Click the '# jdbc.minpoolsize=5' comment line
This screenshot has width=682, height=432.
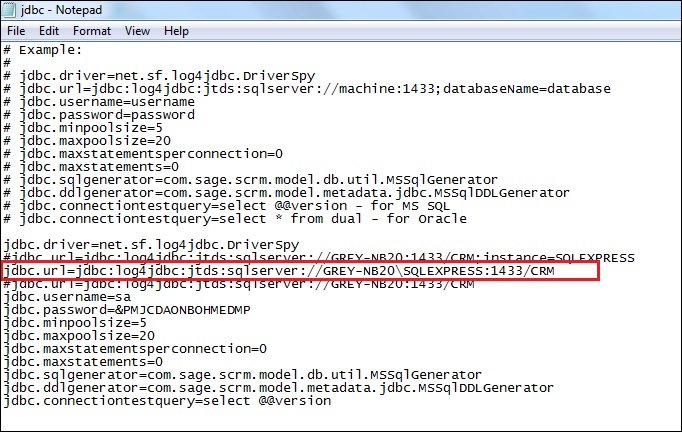83,128
